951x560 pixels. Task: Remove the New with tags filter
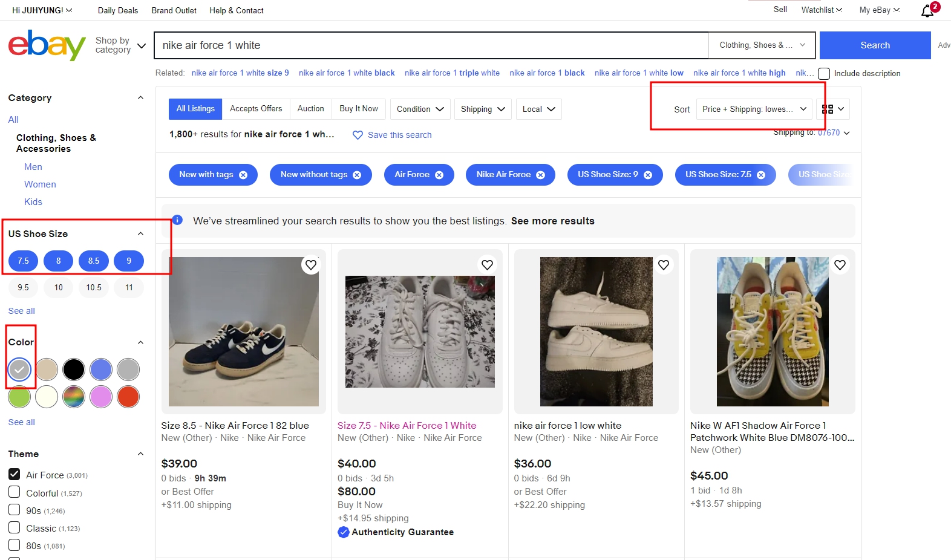tap(243, 175)
